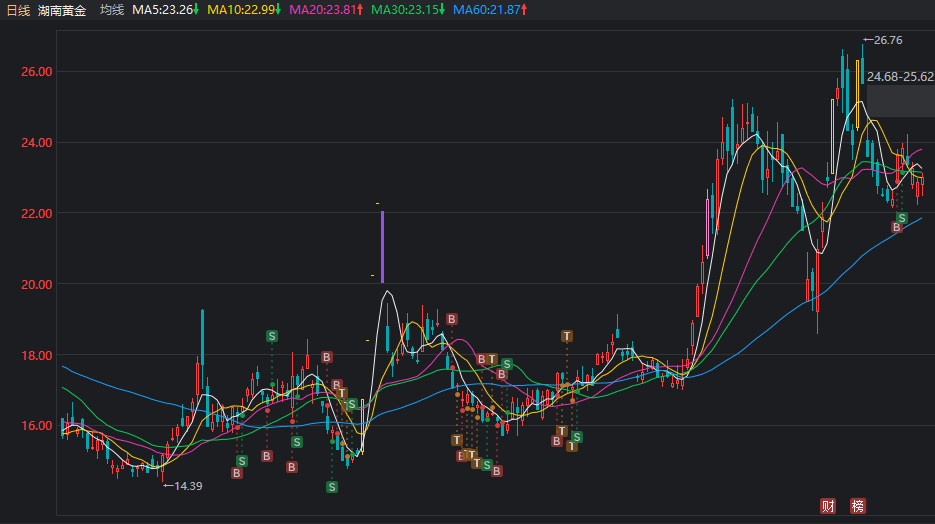This screenshot has height=524, width=935.
Task: Click the lowest green S sell marker
Action: click(332, 487)
